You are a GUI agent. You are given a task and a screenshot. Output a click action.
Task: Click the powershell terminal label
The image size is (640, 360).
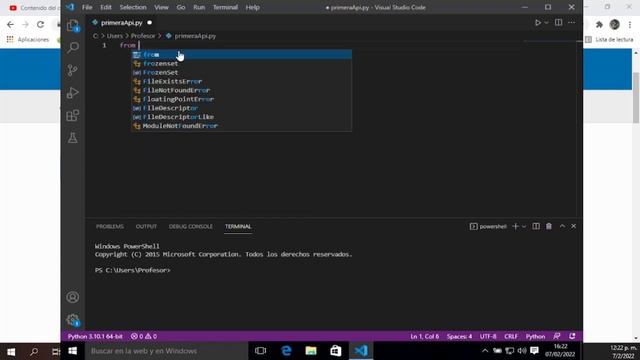[488, 227]
